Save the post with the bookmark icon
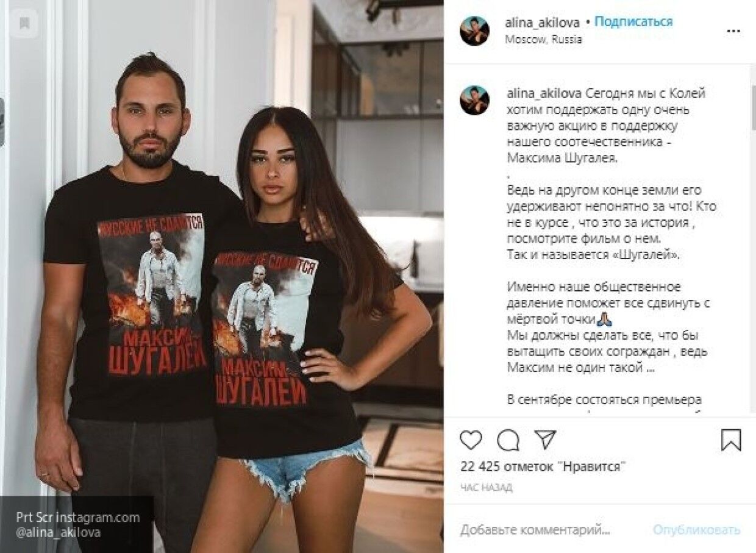This screenshot has width=756, height=553. point(731,440)
